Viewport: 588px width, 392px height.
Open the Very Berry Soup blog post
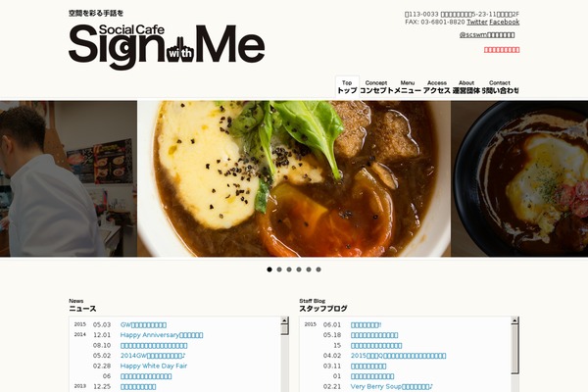point(391,386)
